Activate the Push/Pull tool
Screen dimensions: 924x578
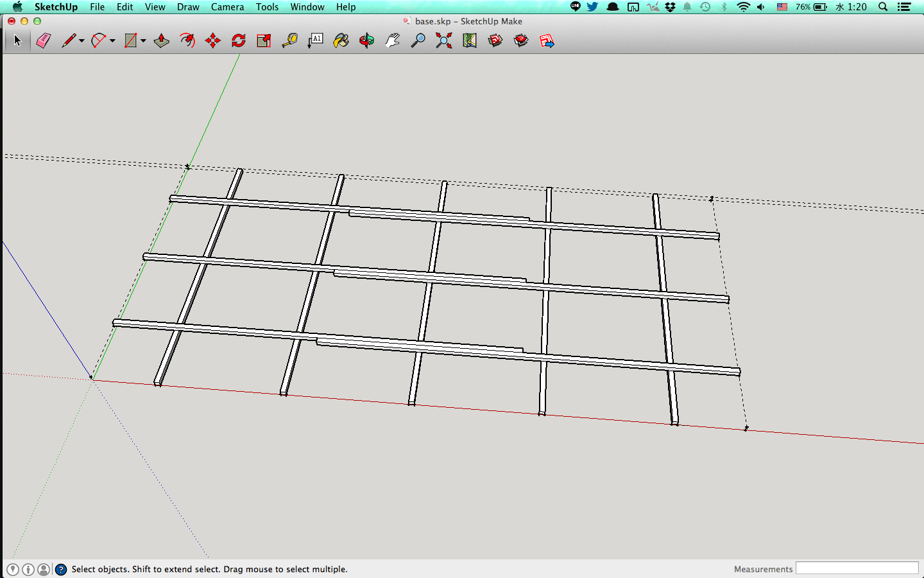[x=161, y=41]
